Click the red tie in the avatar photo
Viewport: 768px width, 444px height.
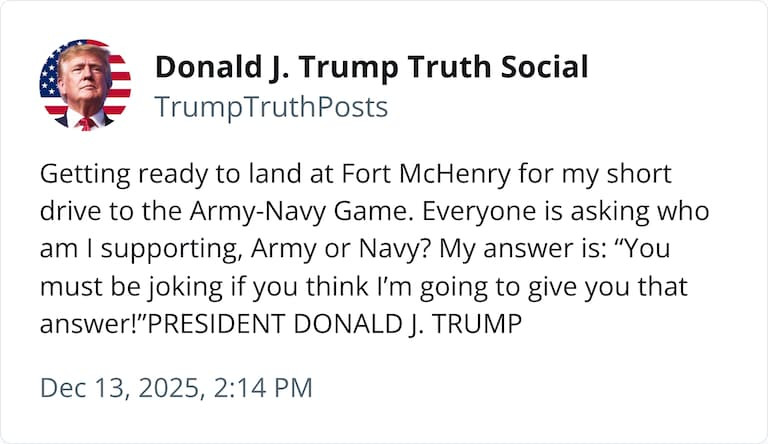pos(86,123)
